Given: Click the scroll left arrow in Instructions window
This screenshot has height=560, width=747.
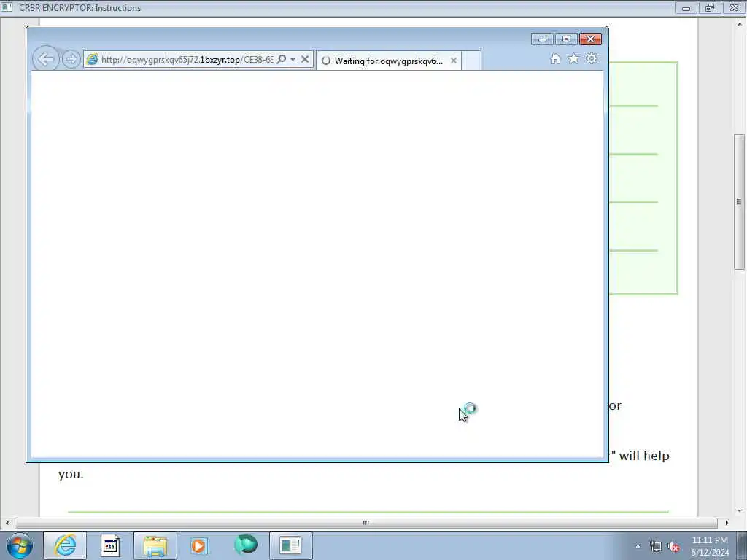Looking at the screenshot, I should point(7,523).
